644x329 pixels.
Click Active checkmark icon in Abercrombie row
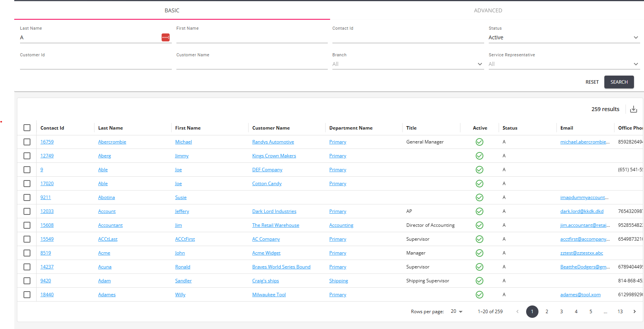[x=480, y=142]
